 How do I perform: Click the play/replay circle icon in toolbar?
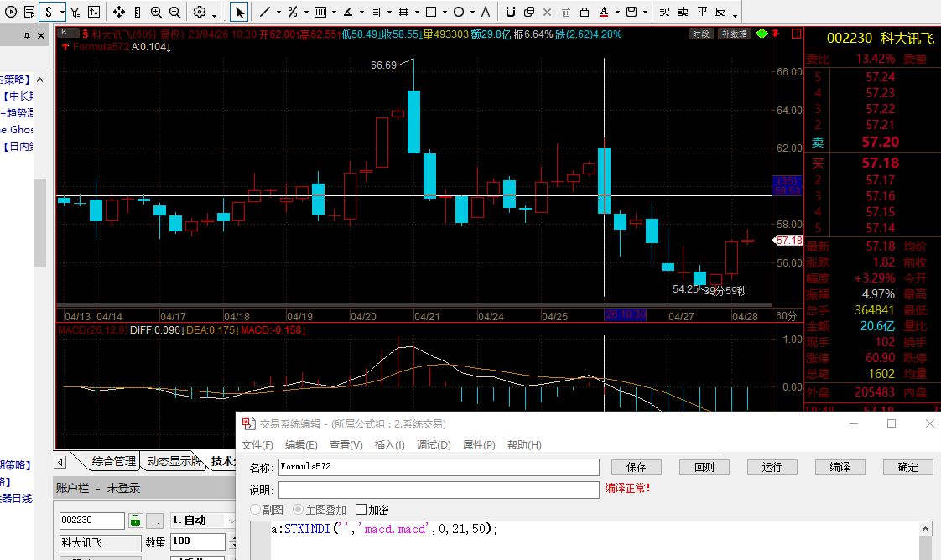click(x=11, y=12)
